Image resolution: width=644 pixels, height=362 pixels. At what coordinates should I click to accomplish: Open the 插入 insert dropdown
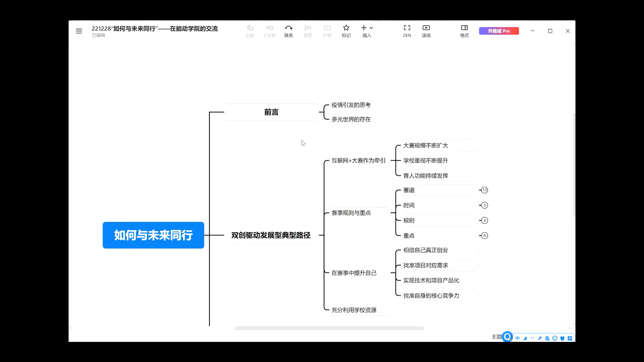(x=367, y=31)
